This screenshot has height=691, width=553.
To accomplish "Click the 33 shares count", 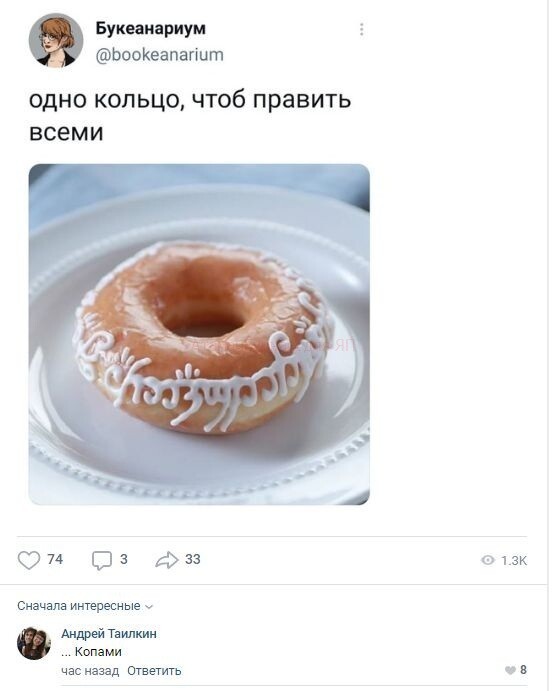I will coord(193,559).
